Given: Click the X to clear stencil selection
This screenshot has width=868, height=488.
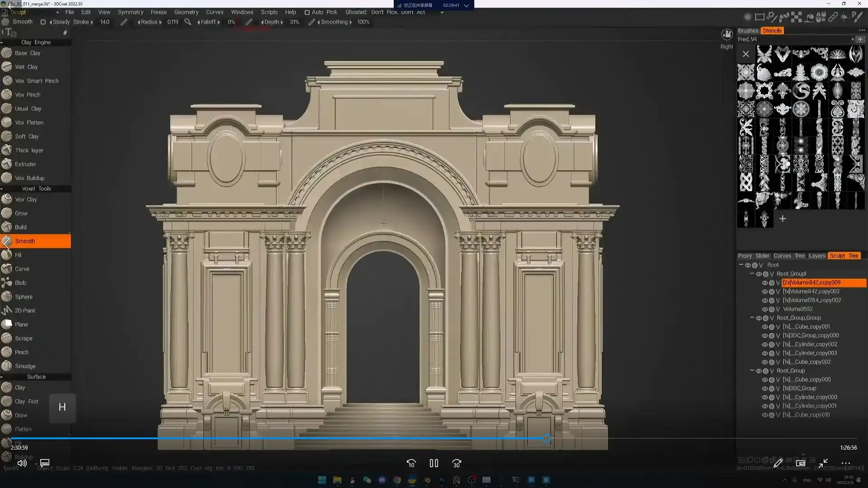Looking at the screenshot, I should tap(746, 54).
